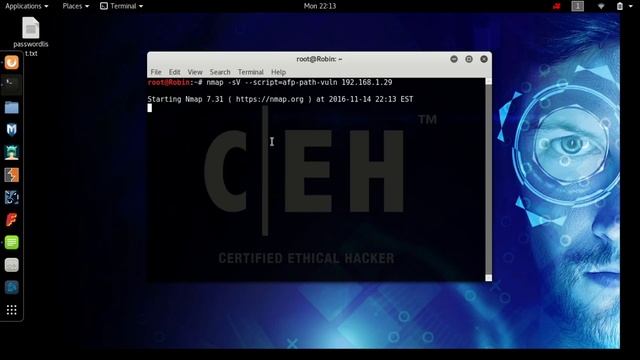Open the terminal's Search menu

[x=220, y=72]
